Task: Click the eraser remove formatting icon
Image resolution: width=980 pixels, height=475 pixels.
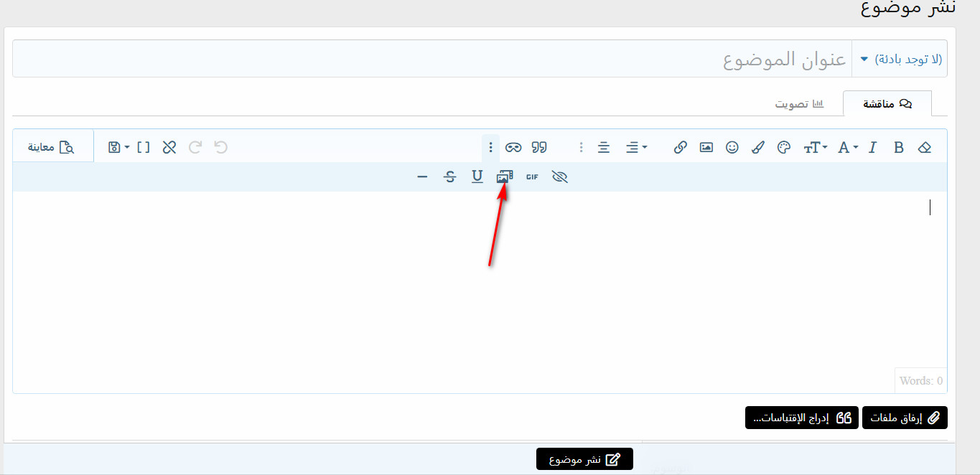Action: (924, 148)
